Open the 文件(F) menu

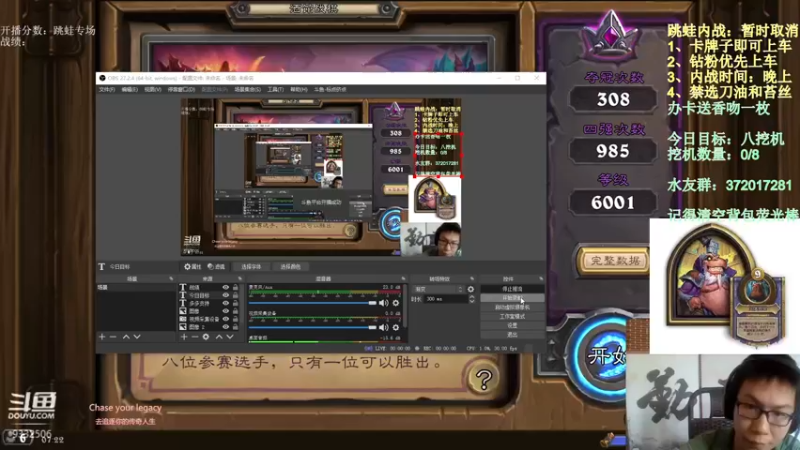[x=107, y=90]
